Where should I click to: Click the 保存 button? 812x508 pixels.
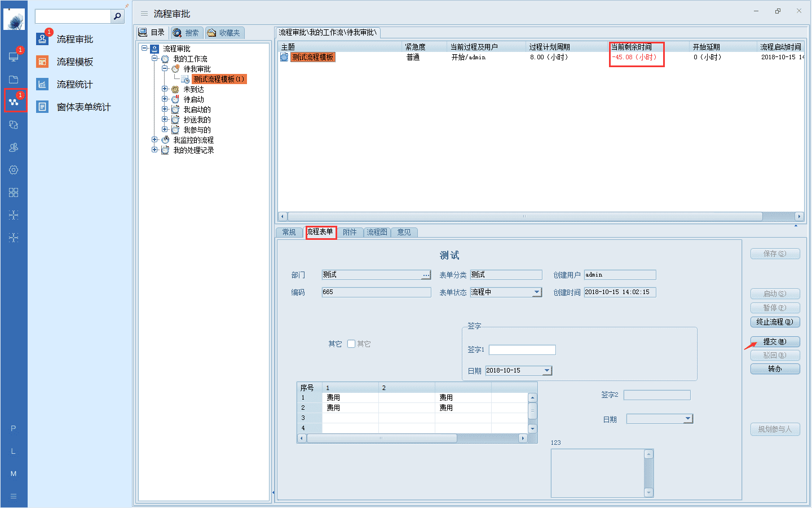point(775,254)
